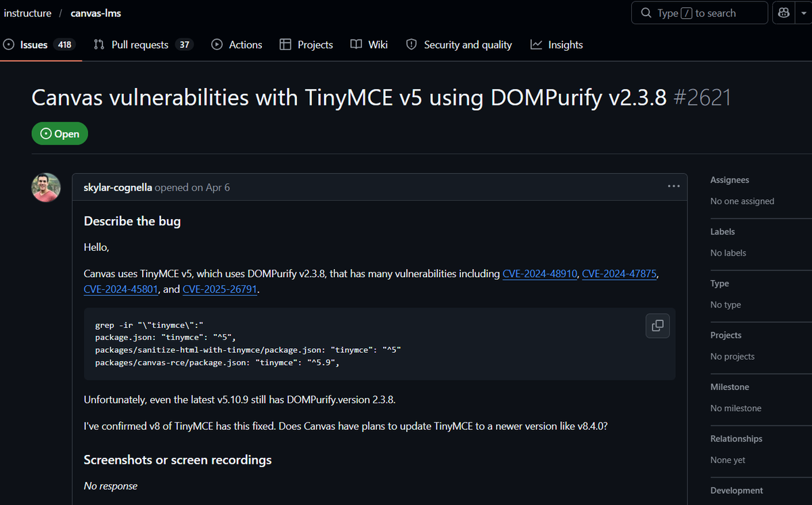The height and width of the screenshot is (505, 812).
Task: Click the Development sidebar heading
Action: click(x=736, y=490)
